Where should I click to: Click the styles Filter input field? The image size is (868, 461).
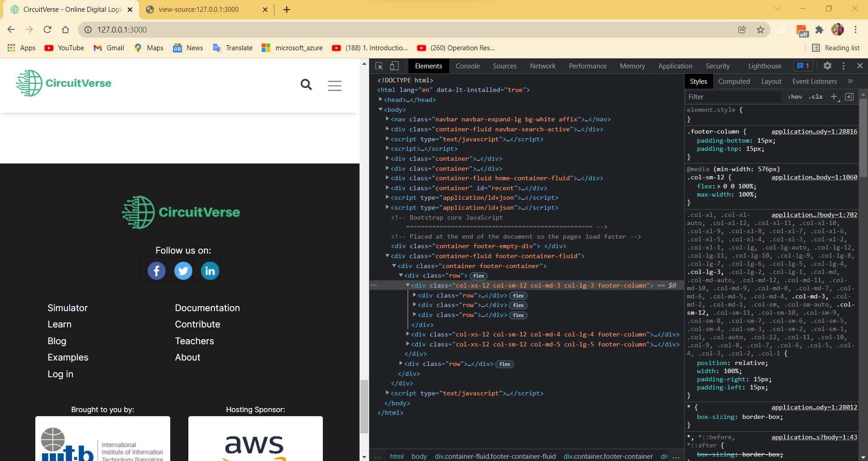tap(724, 96)
